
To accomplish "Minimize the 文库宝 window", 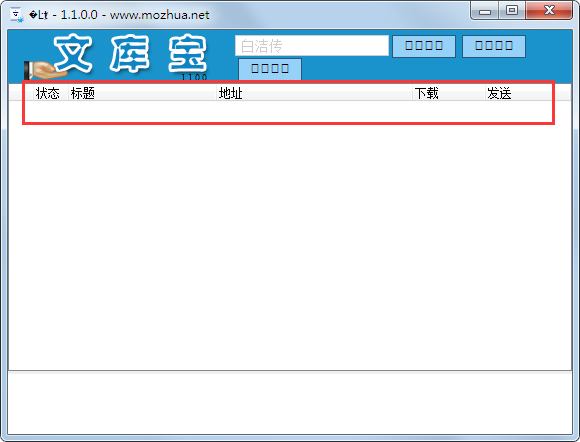I will click(485, 11).
